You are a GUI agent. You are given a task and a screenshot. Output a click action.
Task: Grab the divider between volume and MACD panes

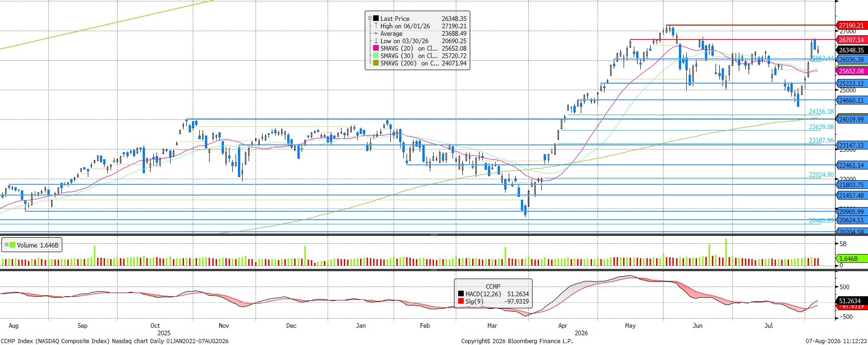point(434,270)
